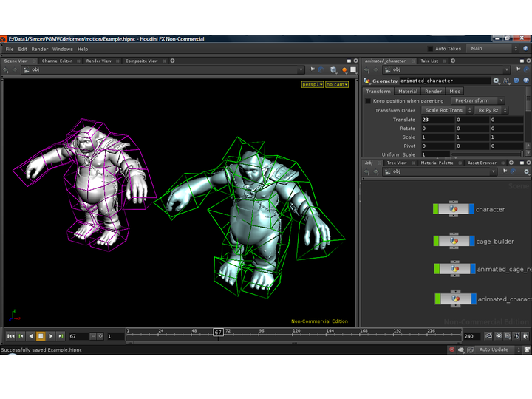Click the keyframe icon right of end frame field
This screenshot has width=532, height=399.
[x=488, y=336]
